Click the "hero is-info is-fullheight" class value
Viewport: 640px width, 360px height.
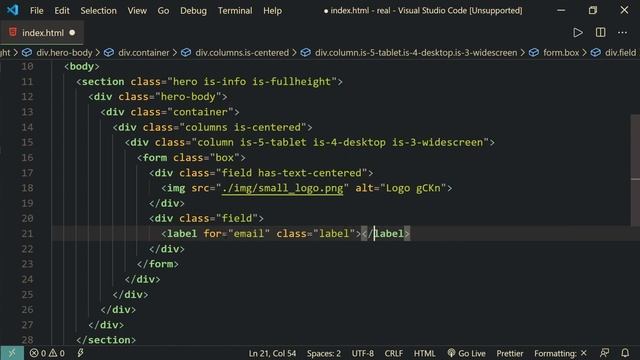252,82
